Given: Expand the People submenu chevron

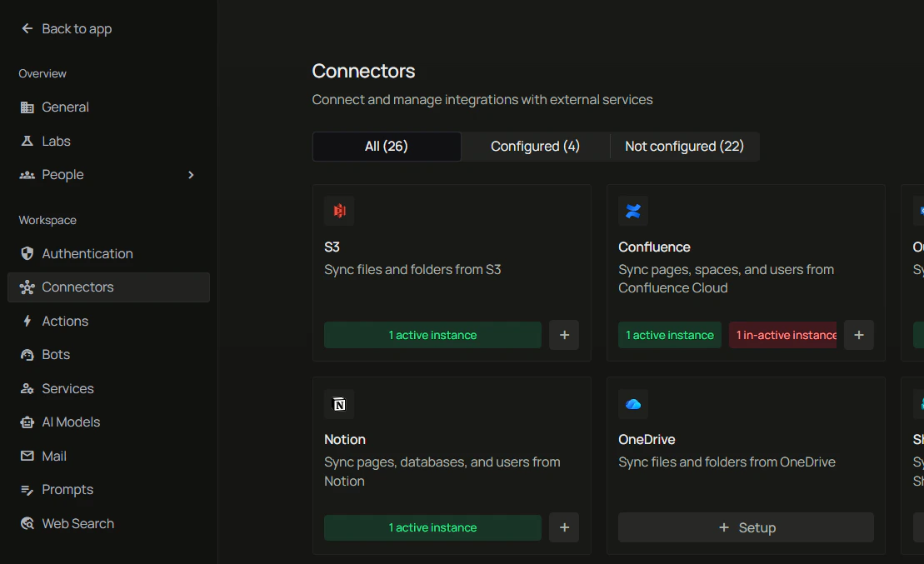Looking at the screenshot, I should coord(190,175).
